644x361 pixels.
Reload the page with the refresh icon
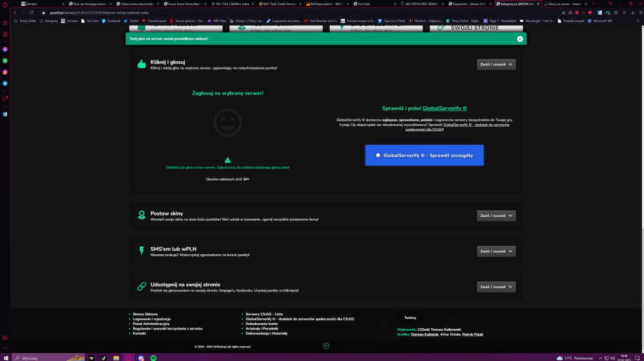(x=32, y=13)
